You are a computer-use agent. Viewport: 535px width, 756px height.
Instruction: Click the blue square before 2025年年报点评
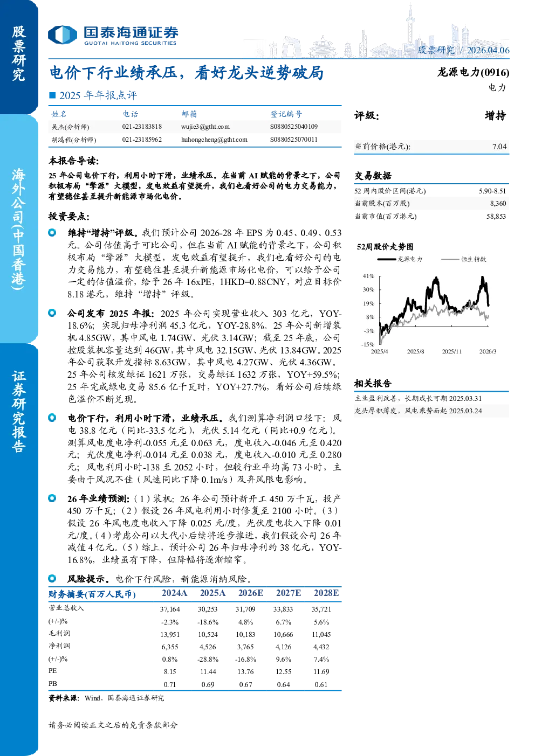52,95
